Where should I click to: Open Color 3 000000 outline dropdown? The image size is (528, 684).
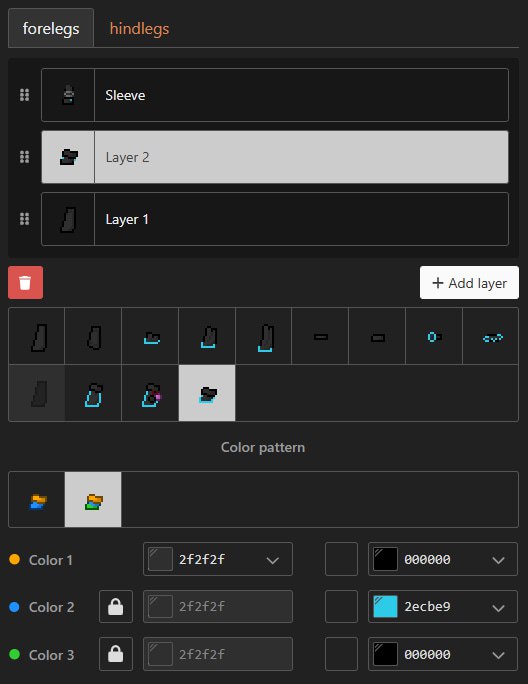(x=443, y=654)
